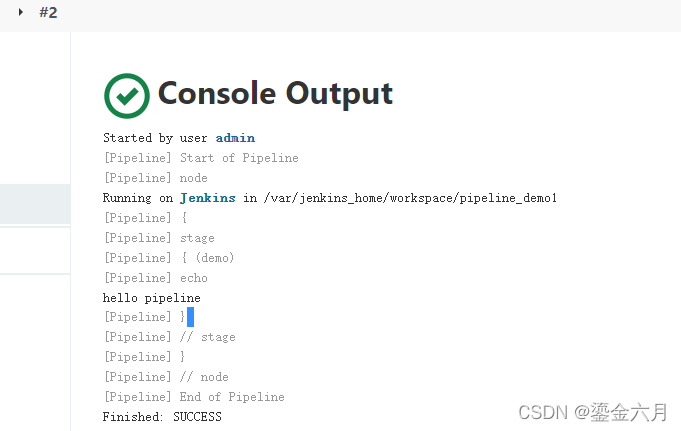Open the Jenkins node link
Viewport: 681px width, 431px height.
pos(207,198)
